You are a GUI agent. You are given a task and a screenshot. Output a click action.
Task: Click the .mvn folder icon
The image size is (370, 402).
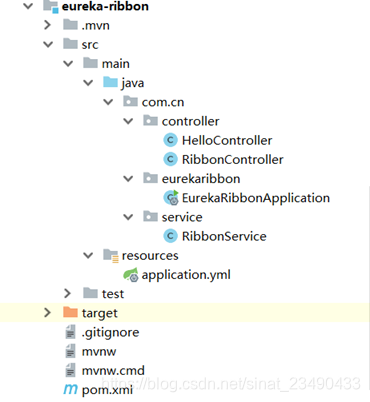(x=70, y=24)
